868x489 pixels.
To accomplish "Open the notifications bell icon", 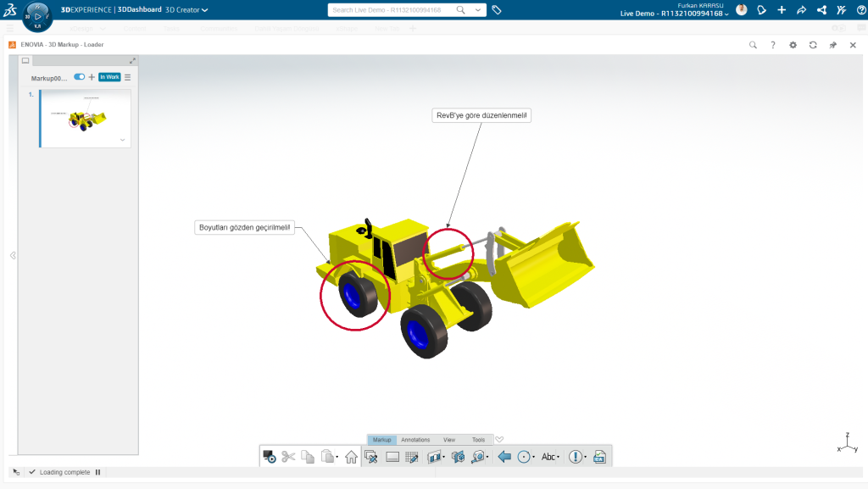I will point(761,10).
